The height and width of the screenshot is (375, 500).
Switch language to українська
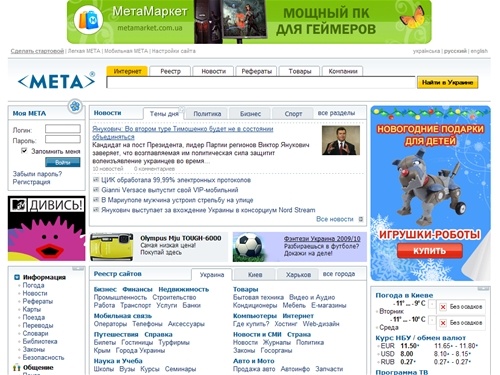tap(426, 51)
